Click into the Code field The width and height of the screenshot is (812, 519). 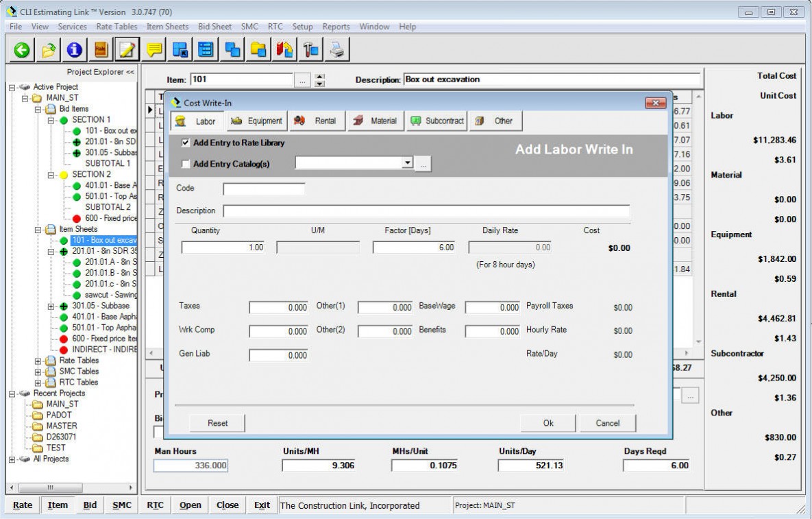click(x=264, y=189)
